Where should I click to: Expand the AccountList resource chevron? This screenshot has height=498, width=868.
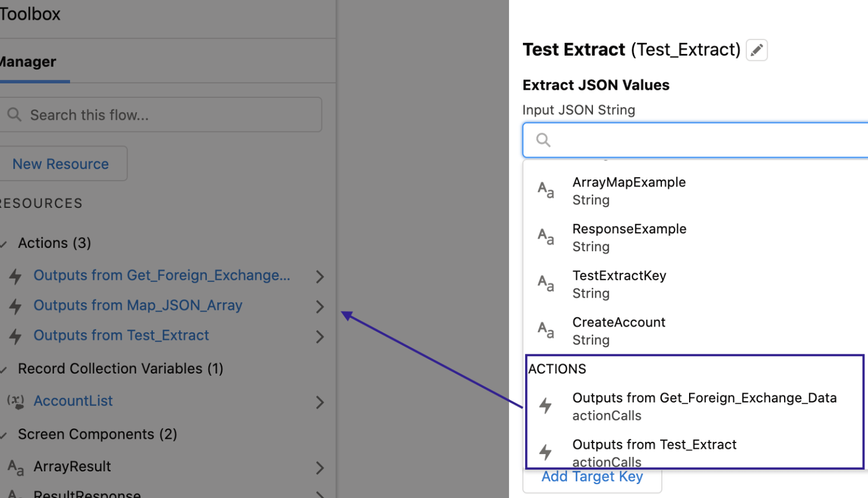[319, 402]
